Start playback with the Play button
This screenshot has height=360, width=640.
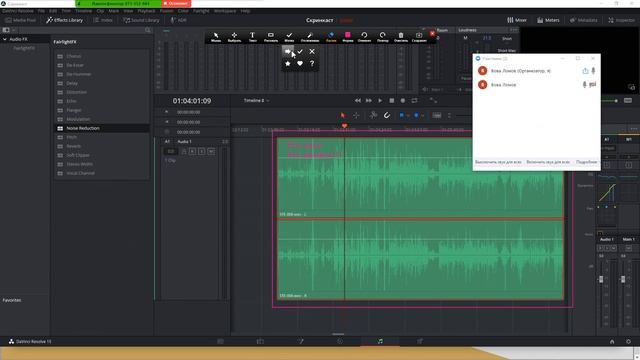[380, 100]
